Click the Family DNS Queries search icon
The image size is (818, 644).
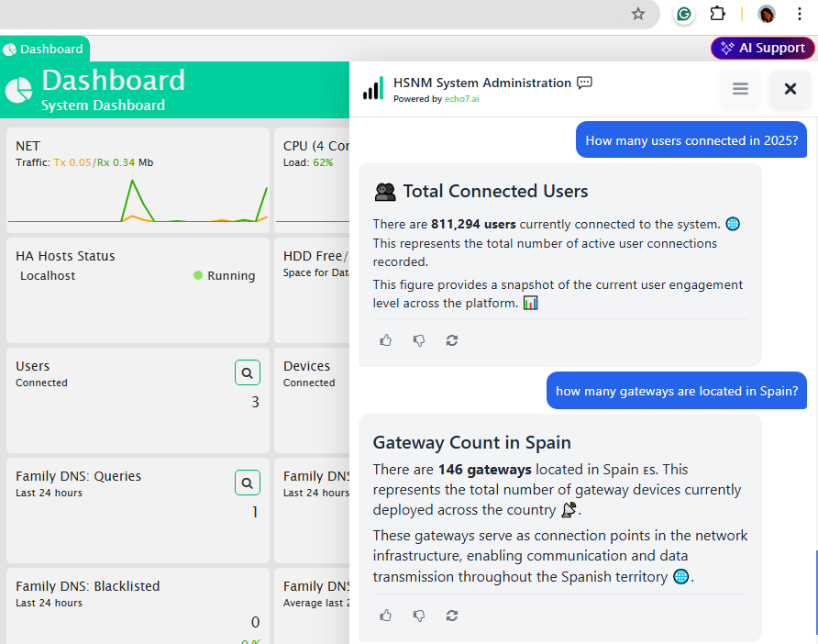point(248,482)
